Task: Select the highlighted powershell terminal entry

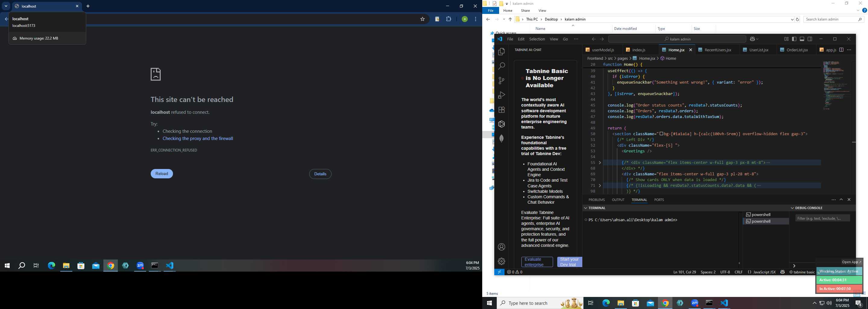Action: pos(766,221)
